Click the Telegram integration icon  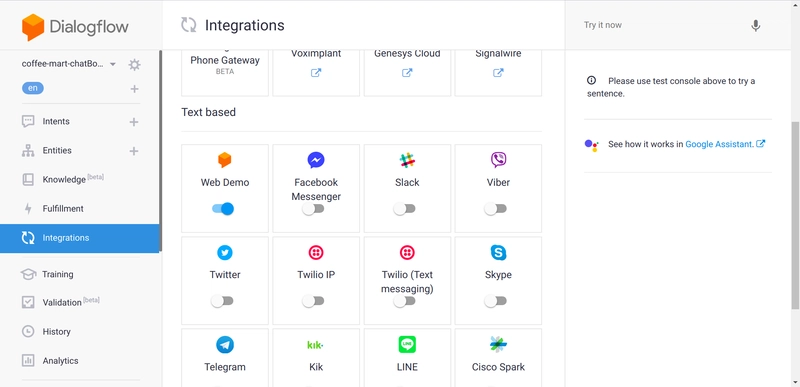224,345
